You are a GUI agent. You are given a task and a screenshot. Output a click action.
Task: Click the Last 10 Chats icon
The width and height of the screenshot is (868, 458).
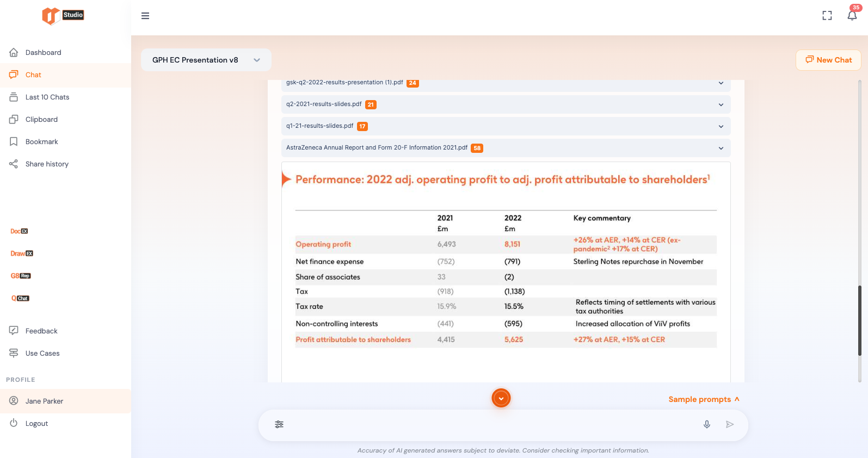click(14, 97)
